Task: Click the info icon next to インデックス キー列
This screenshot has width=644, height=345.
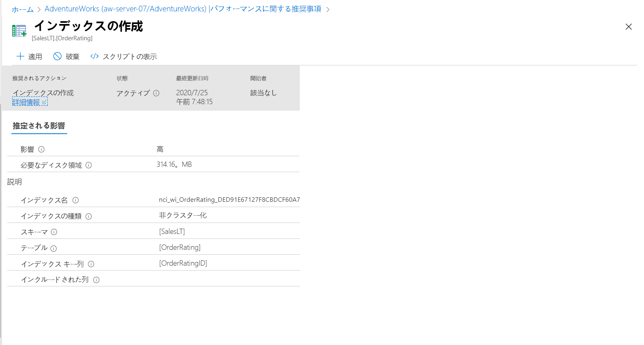Action: 91,264
